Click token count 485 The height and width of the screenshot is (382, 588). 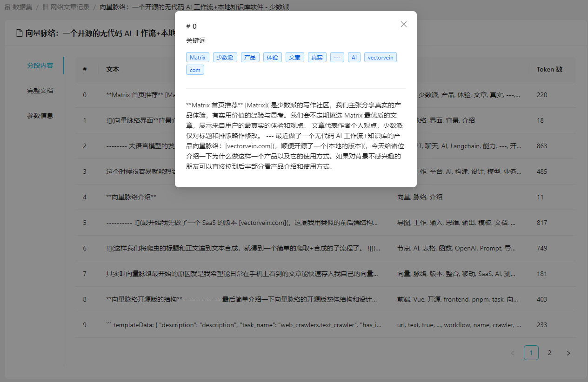542,171
